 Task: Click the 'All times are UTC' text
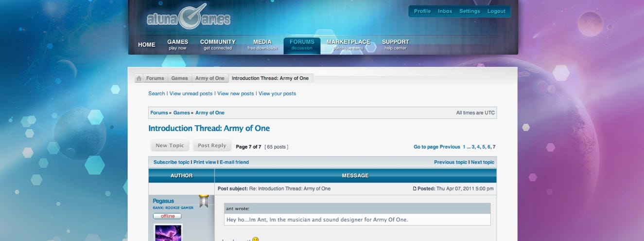[475, 113]
